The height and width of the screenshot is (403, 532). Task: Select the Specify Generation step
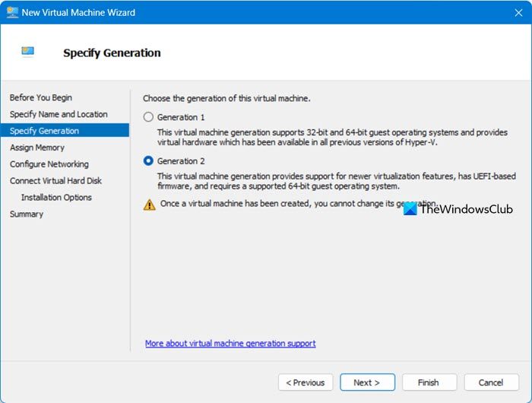tap(44, 131)
